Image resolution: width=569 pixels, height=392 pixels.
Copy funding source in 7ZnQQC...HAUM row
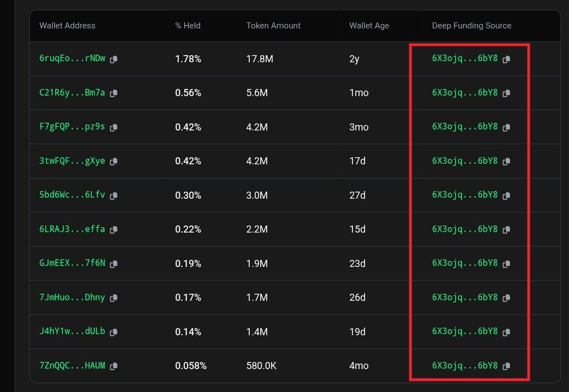(506, 366)
